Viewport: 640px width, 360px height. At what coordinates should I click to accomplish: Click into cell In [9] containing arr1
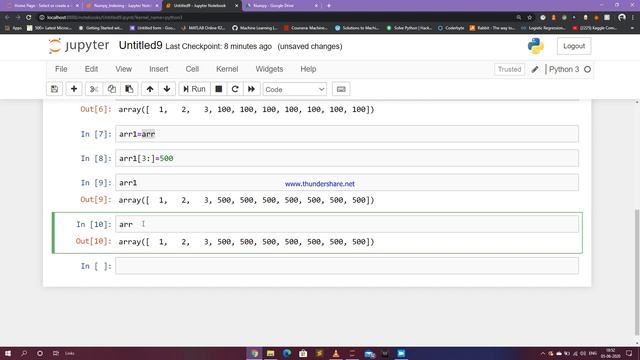347,182
